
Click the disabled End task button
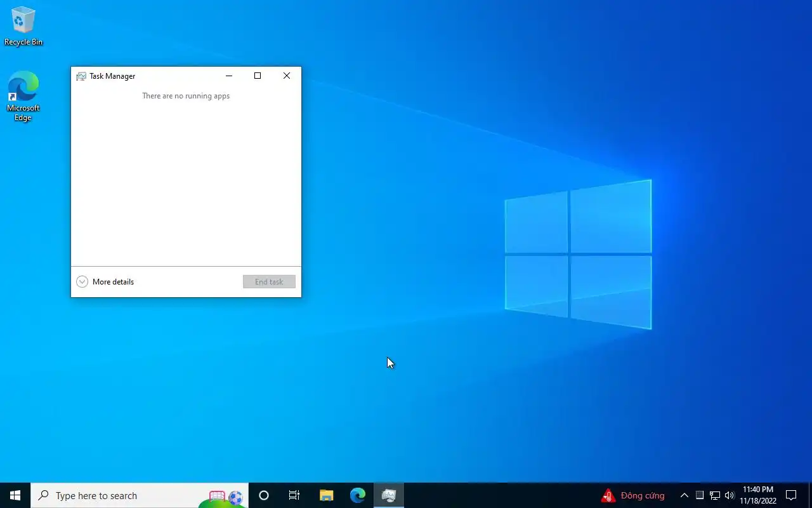tap(269, 282)
